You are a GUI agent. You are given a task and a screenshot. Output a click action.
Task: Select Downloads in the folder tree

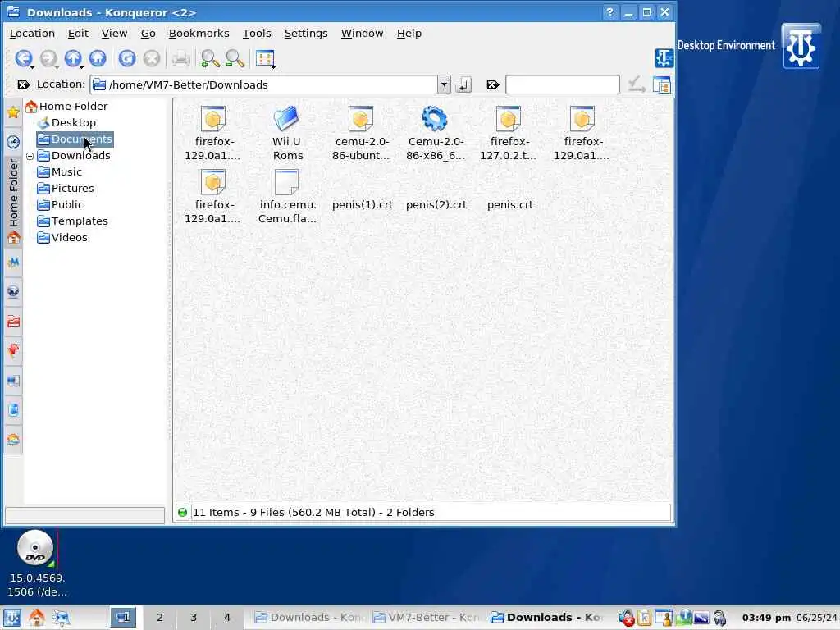pos(74,155)
